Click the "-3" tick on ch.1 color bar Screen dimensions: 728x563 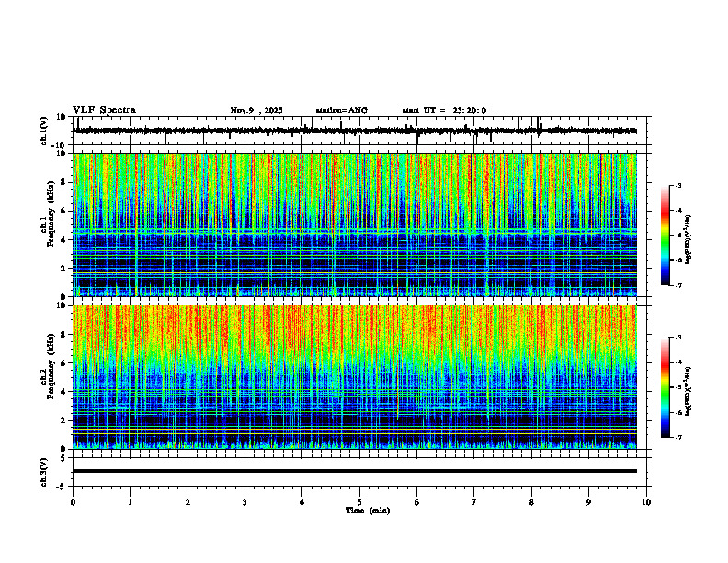(678, 185)
